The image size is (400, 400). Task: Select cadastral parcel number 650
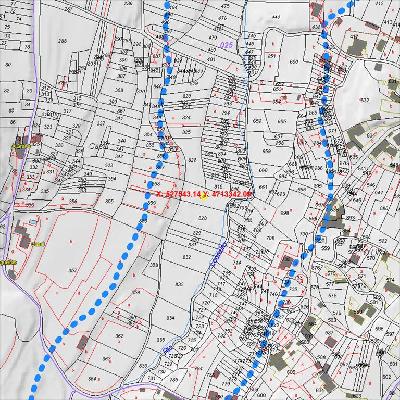[x=294, y=62]
